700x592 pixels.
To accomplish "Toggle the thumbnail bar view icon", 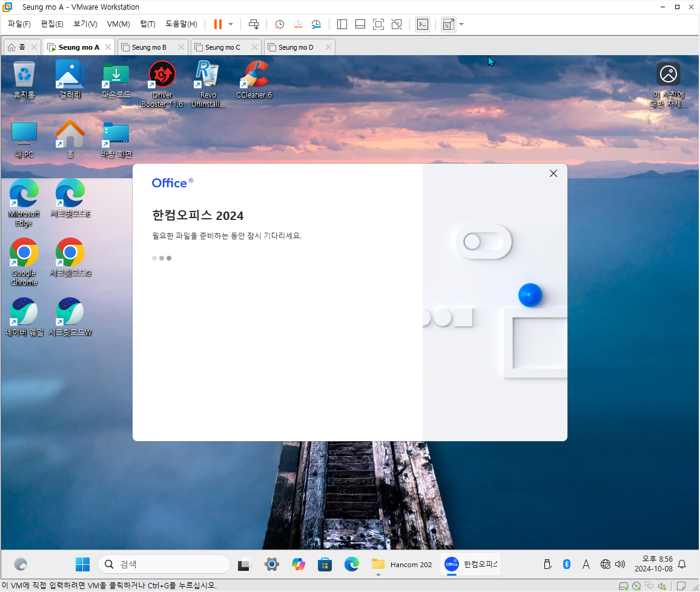I will pos(360,24).
